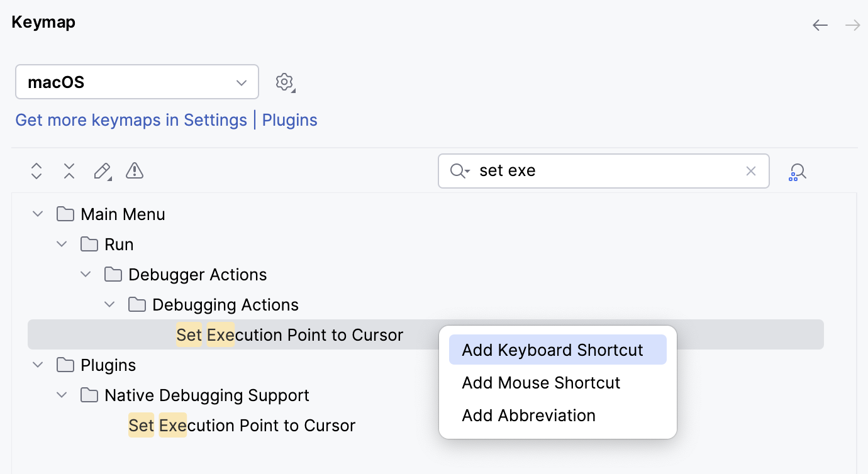Image resolution: width=868 pixels, height=474 pixels.
Task: Click the Main Menu folder icon
Action: (65, 214)
